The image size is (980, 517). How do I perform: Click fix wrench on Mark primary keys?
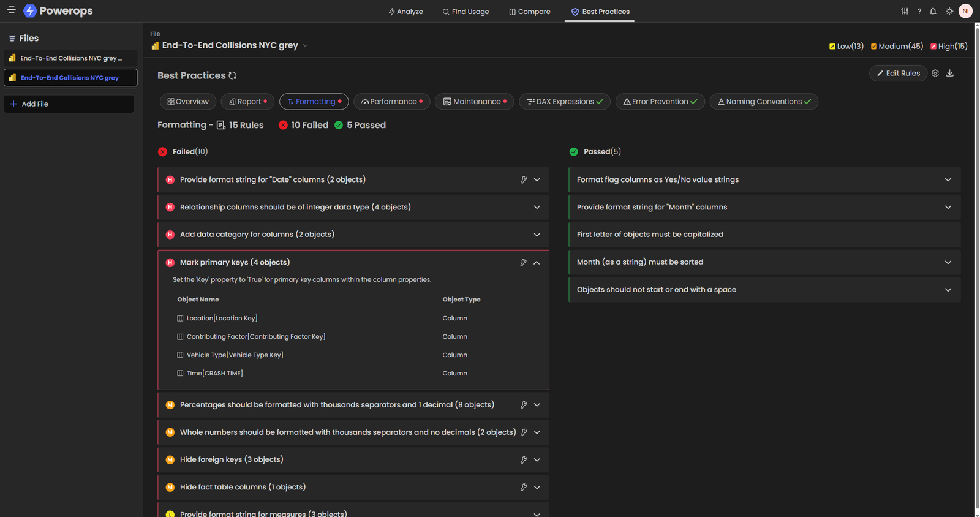[x=524, y=262]
